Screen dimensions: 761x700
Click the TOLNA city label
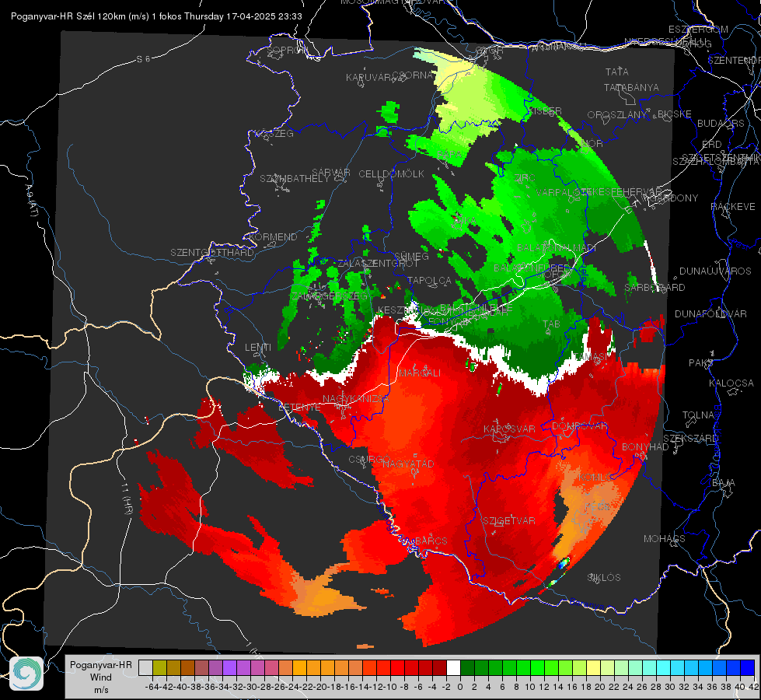[x=698, y=415]
